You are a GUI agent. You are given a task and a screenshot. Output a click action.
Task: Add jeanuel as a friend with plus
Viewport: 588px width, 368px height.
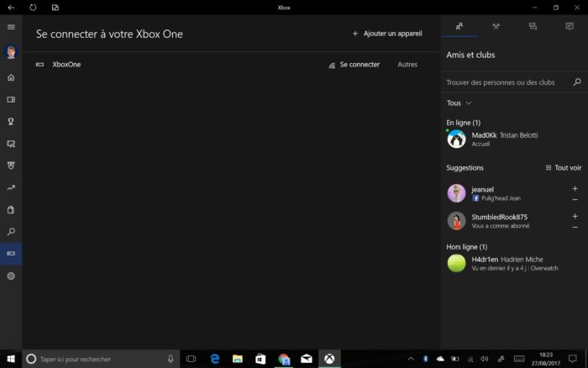[575, 188]
